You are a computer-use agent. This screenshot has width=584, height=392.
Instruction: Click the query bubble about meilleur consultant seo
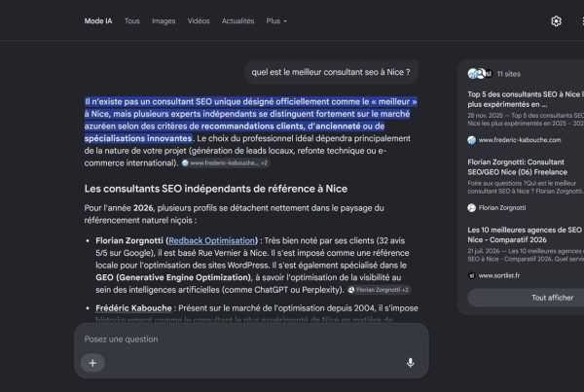coord(331,72)
